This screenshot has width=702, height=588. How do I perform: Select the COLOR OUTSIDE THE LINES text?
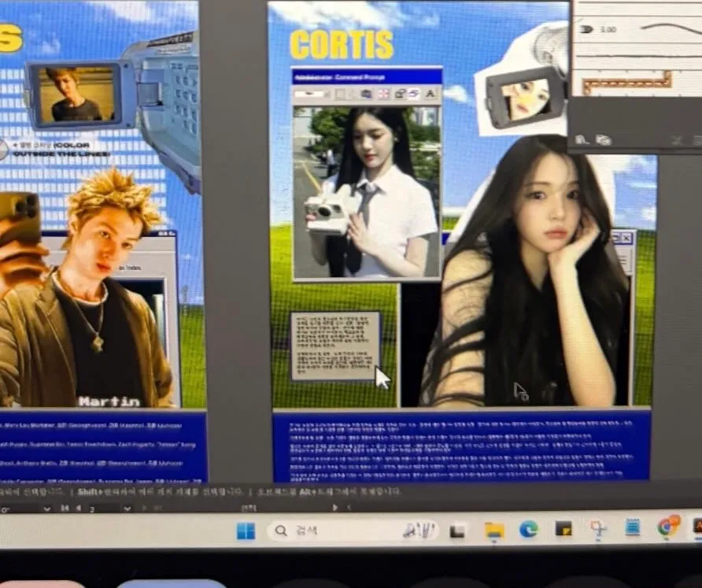pyautogui.click(x=61, y=150)
